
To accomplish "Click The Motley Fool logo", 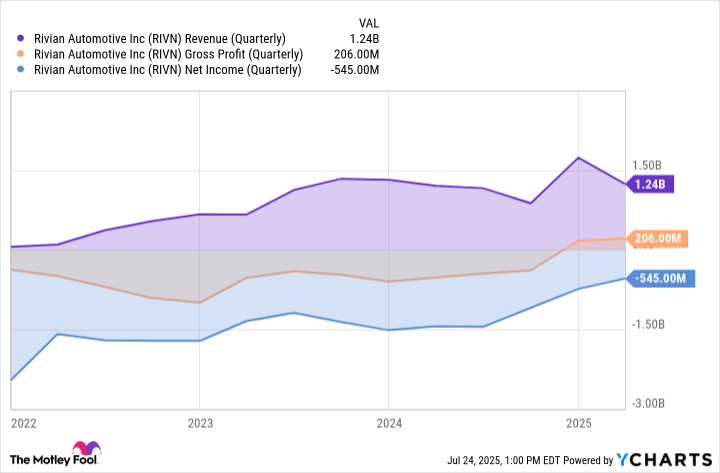I will [x=55, y=454].
